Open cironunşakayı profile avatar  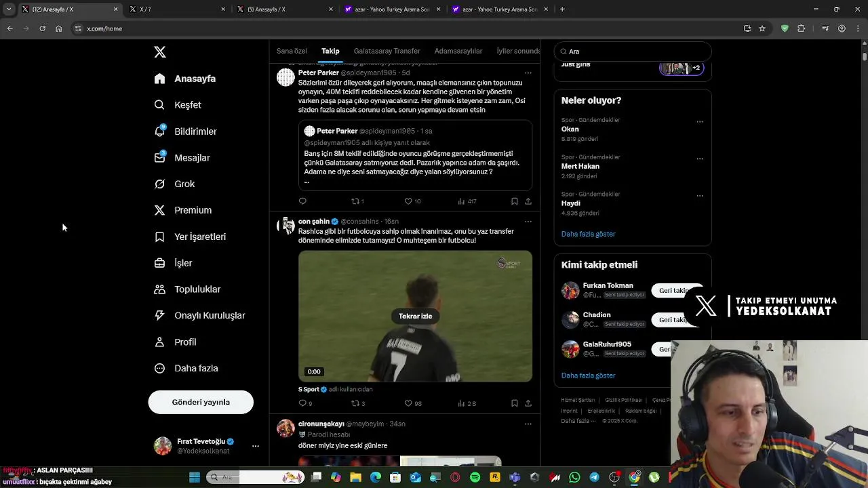(x=286, y=428)
